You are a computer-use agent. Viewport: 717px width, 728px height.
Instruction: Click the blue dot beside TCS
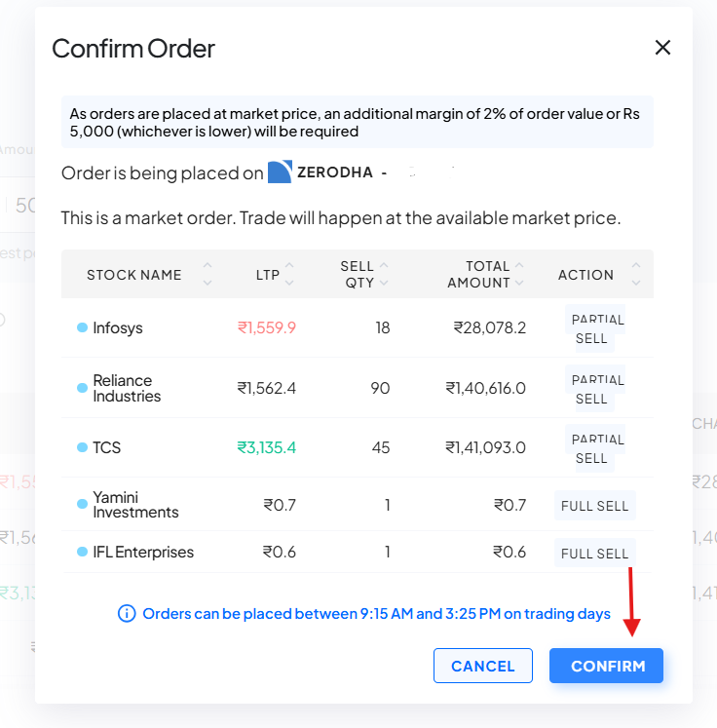click(x=82, y=447)
